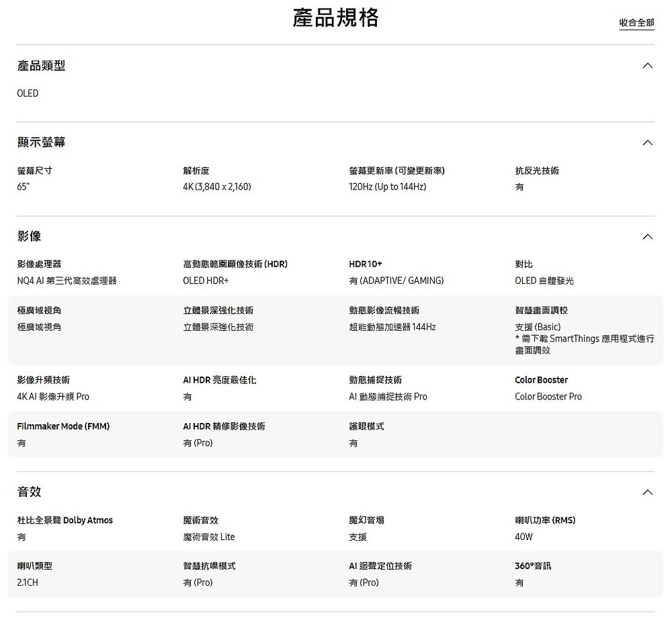Image resolution: width=672 pixels, height=618 pixels.
Task: Click the 音效 section title
Action: pos(29,492)
